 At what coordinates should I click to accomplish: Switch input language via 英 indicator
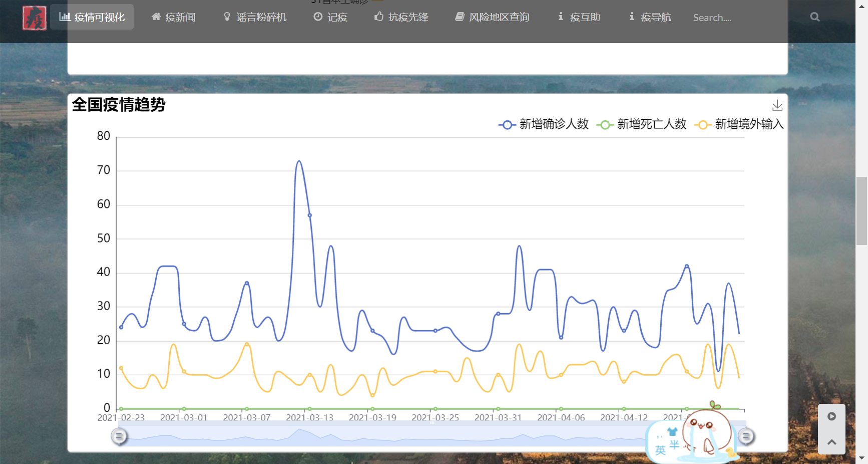660,450
